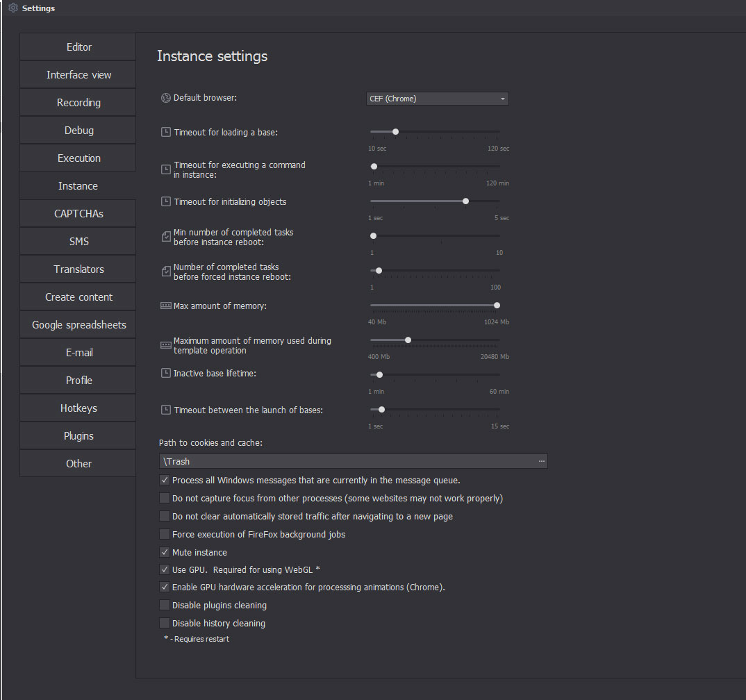Open the Default browser CEF (Chrome) dropdown

click(438, 99)
